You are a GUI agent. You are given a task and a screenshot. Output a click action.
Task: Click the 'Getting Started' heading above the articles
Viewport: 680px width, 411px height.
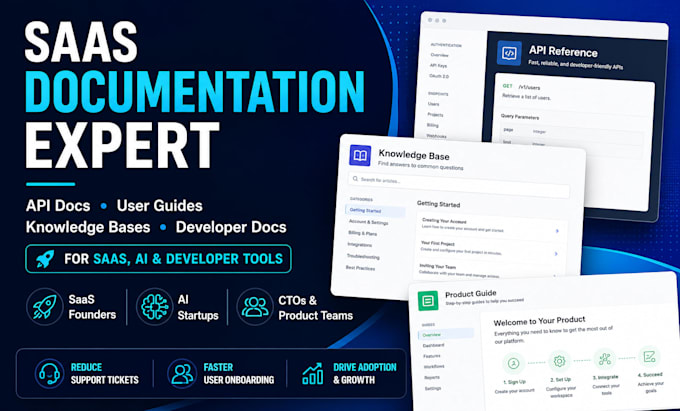click(438, 204)
